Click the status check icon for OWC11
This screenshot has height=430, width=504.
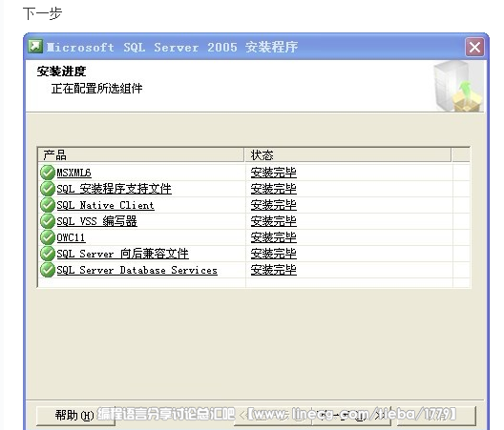[x=48, y=237]
